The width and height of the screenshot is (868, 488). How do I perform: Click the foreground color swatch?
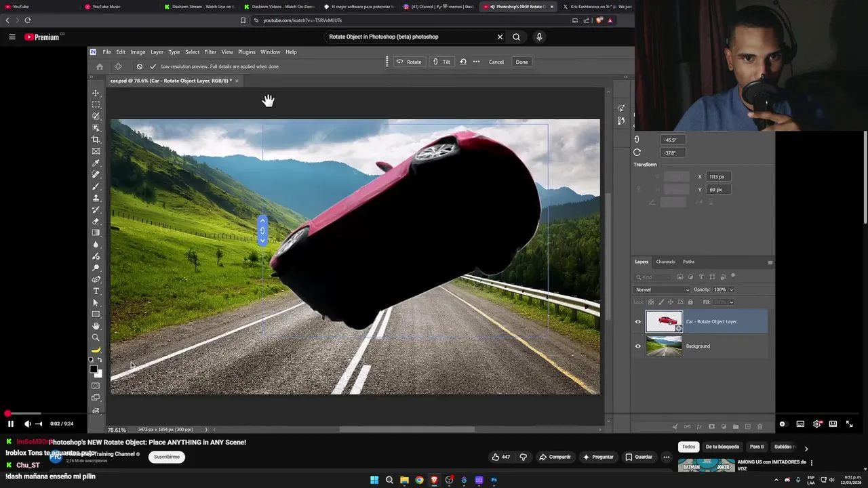[93, 369]
